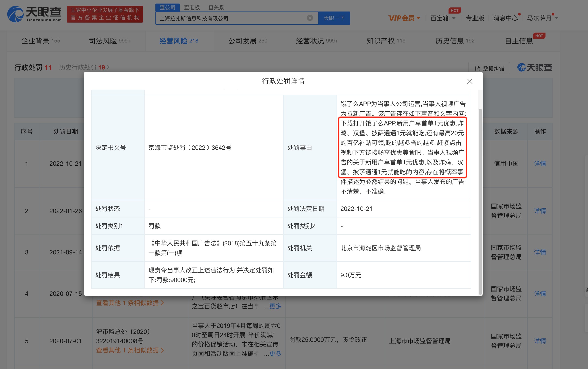The height and width of the screenshot is (369, 588).
Task: Switch to 经营状况 tab
Action: click(317, 41)
